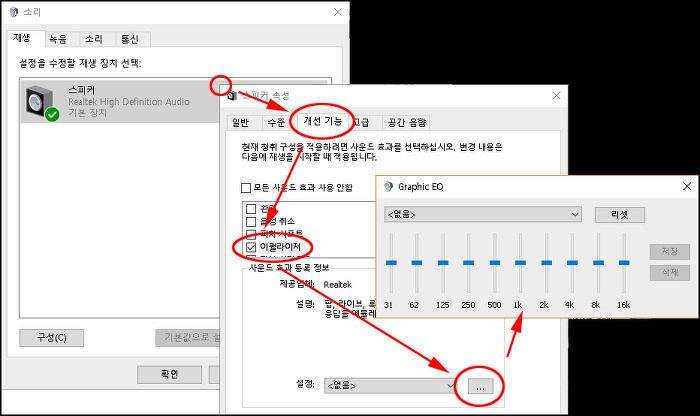The width and height of the screenshot is (700, 416).
Task: Select the 개선 기능 tab
Action: [x=323, y=121]
